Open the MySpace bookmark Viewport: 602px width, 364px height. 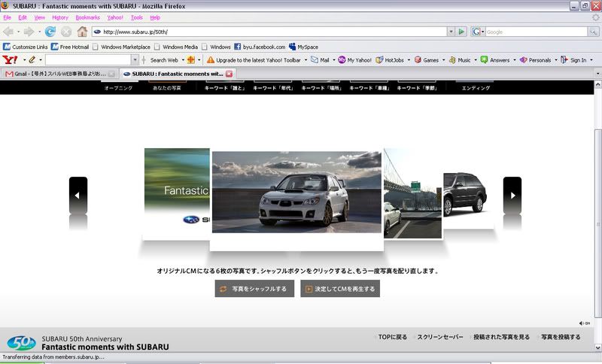(x=303, y=47)
